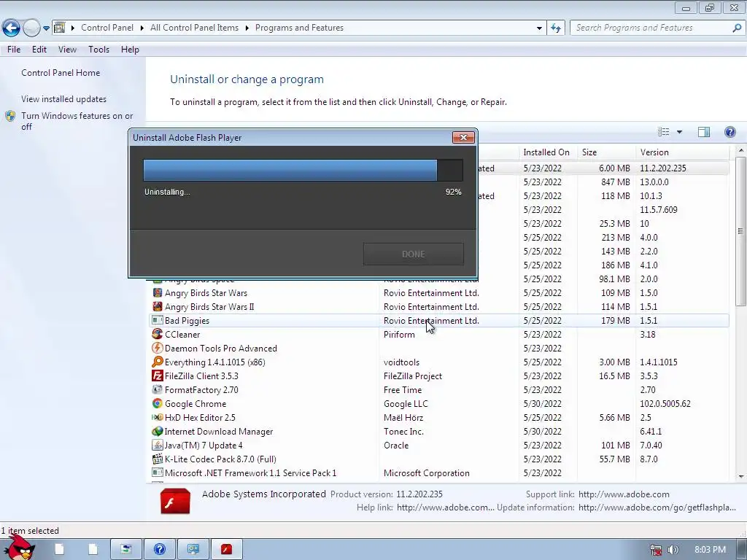
Task: Click the Java 7 Update 4 icon
Action: click(158, 445)
